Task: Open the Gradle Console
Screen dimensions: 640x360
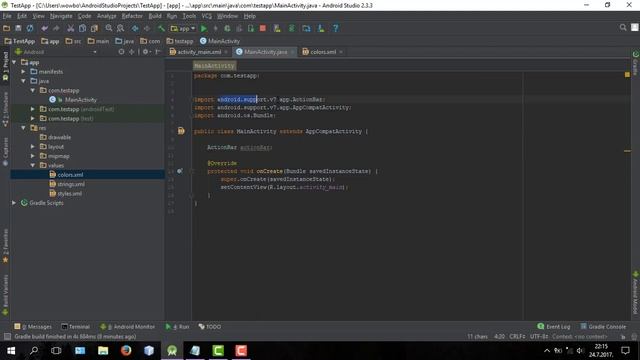Action: click(x=603, y=327)
